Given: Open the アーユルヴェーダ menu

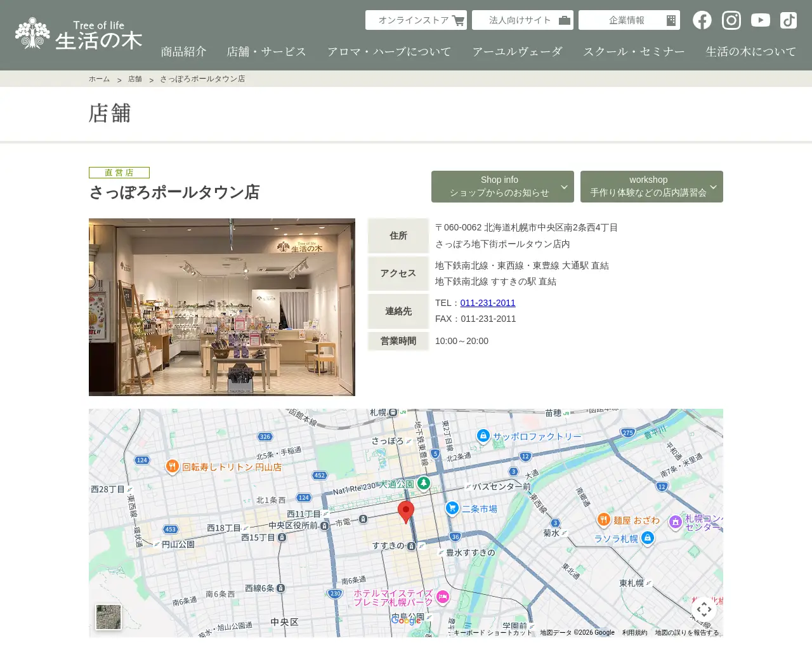Looking at the screenshot, I should pos(518,52).
